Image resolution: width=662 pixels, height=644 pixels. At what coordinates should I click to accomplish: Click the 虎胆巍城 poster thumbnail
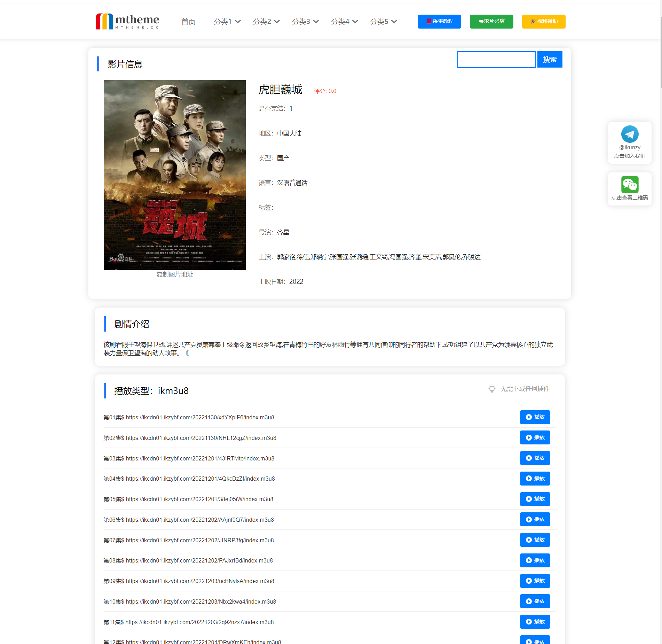click(175, 175)
